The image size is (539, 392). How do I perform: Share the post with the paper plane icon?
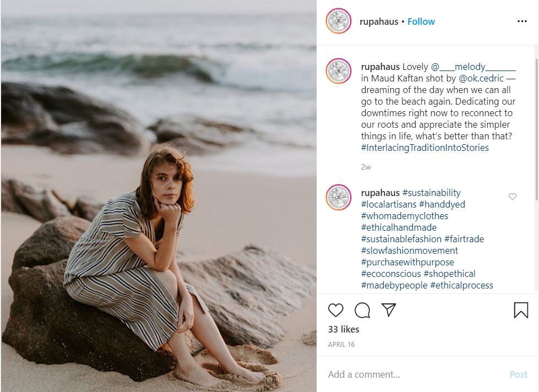tap(389, 310)
